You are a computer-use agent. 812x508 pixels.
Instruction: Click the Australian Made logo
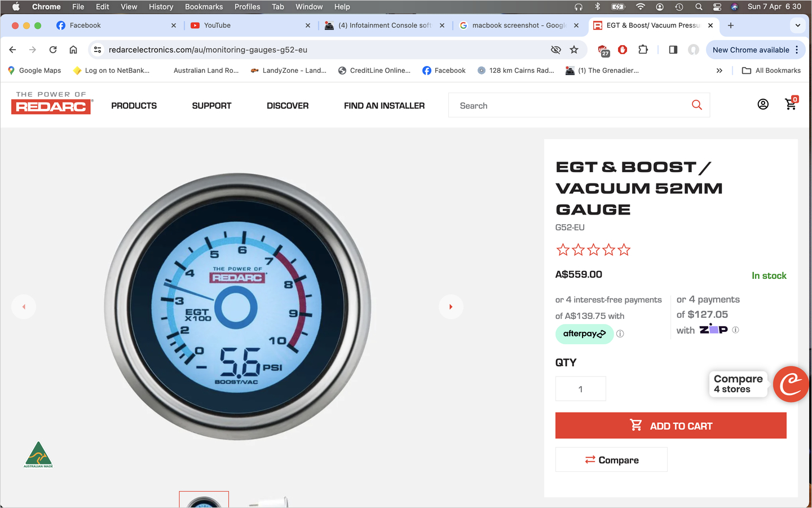point(38,454)
